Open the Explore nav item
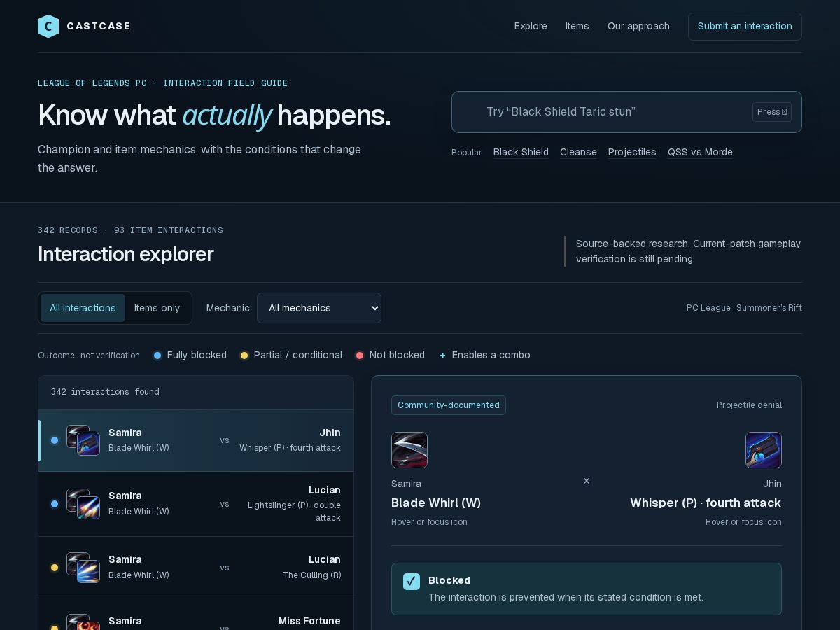Viewport: 840px width, 630px height. 531,26
